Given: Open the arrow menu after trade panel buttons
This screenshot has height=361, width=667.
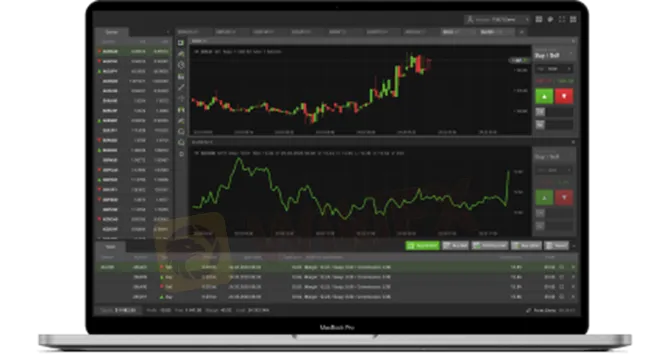Looking at the screenshot, I should (574, 246).
